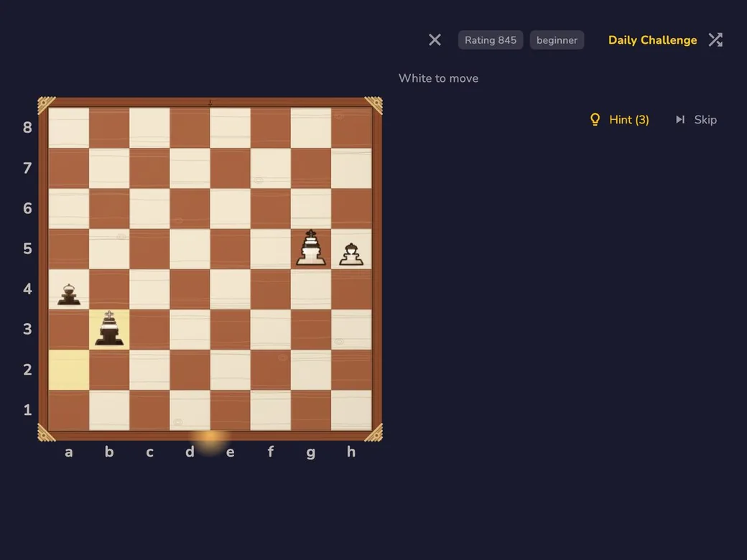Click the Skip label
Screen dimensions: 747x560
coord(705,119)
